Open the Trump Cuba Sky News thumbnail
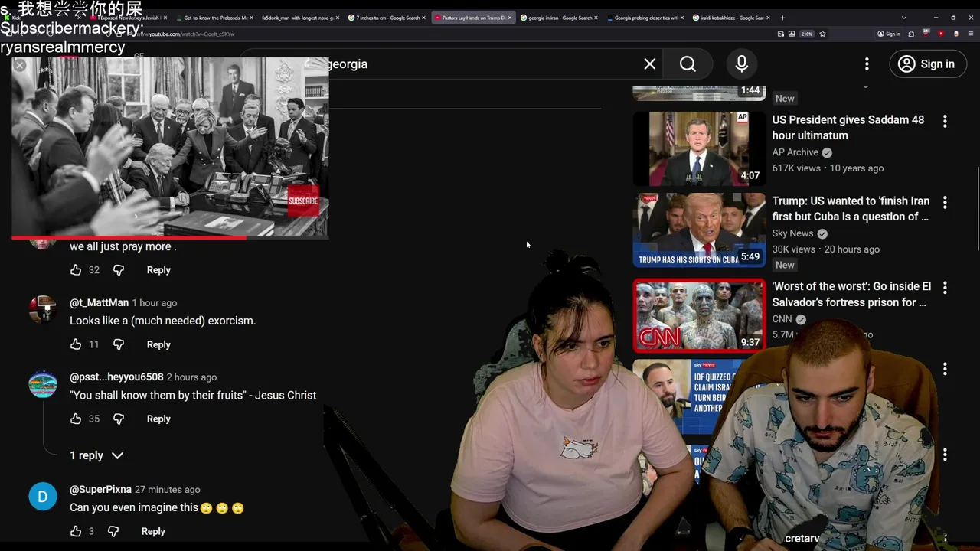 (x=699, y=230)
